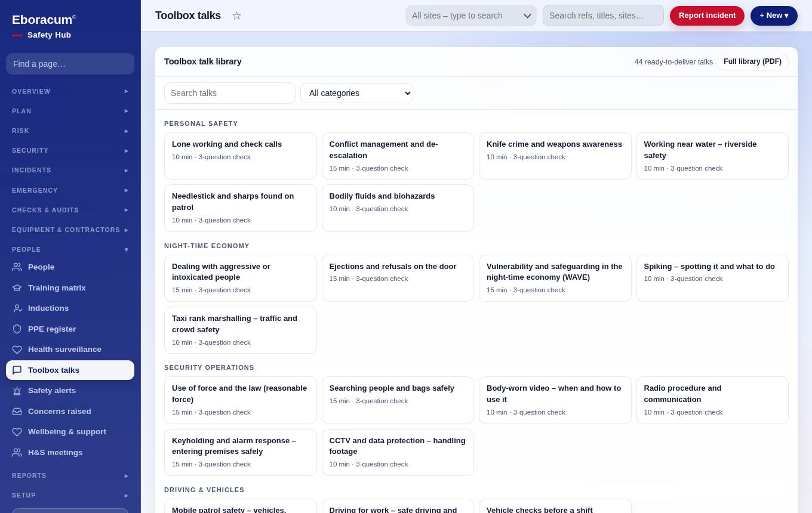Click the star favorite icon beside Toolbox talks
This screenshot has height=513, width=812.
236,16
